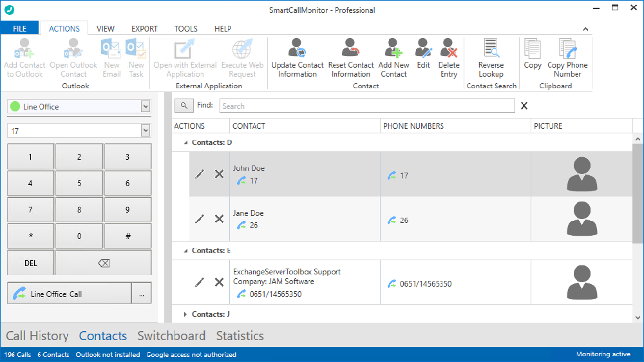The width and height of the screenshot is (644, 362).
Task: Click the Line Office Call button
Action: tap(70, 293)
